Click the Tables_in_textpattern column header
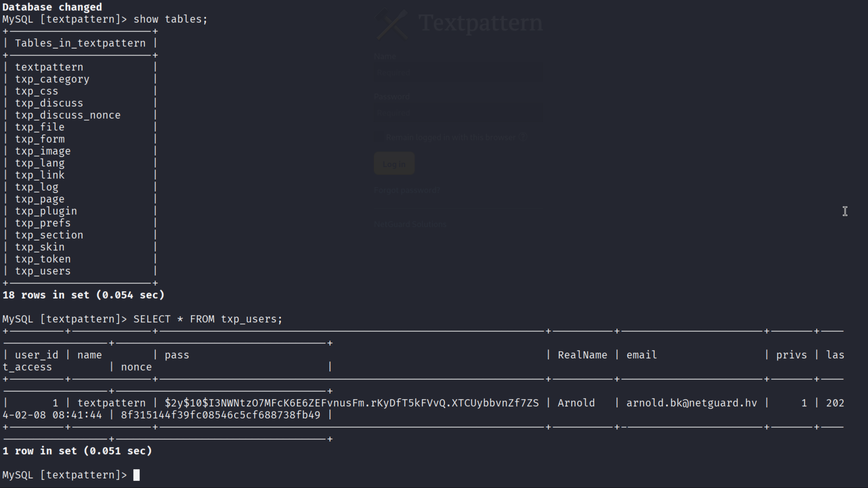This screenshot has height=488, width=868. click(x=80, y=43)
